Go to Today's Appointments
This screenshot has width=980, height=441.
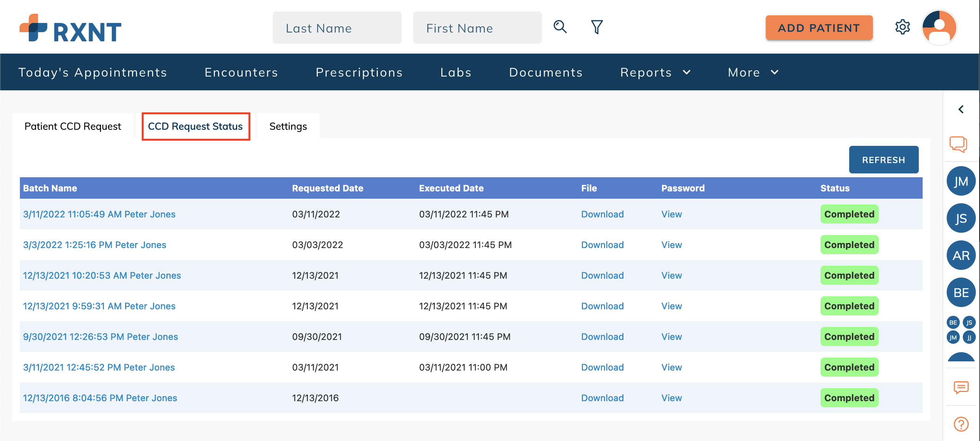(x=93, y=72)
